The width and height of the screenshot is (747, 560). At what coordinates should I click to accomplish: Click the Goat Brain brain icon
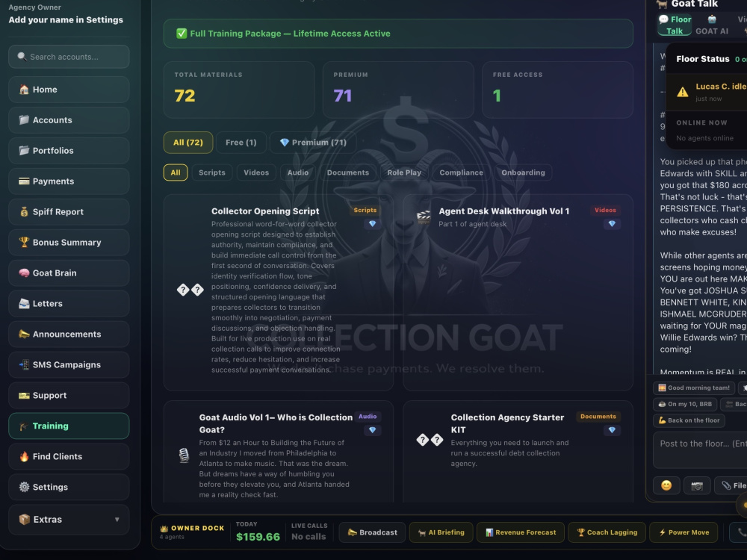24,273
